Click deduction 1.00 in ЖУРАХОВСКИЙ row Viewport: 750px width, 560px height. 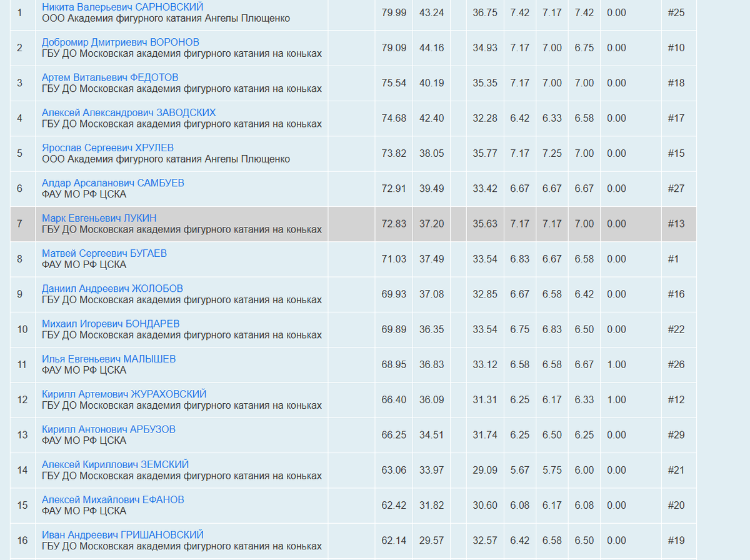point(616,400)
